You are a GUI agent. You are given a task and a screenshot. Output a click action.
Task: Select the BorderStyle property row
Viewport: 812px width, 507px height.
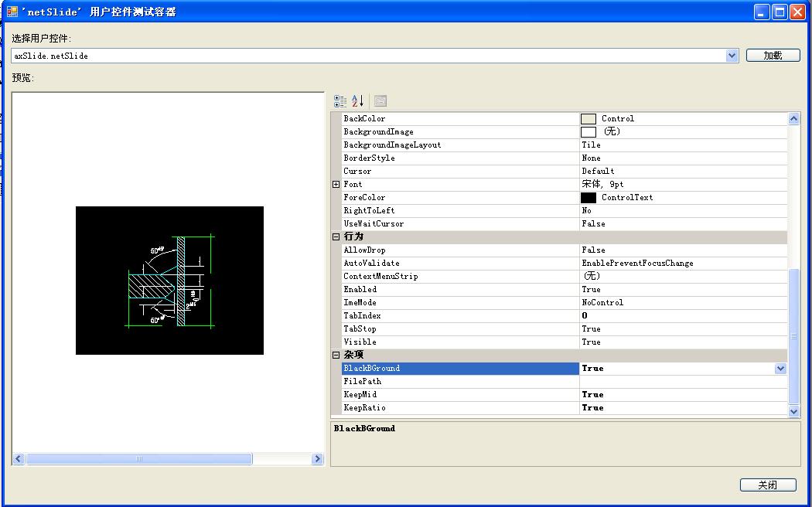[564, 158]
